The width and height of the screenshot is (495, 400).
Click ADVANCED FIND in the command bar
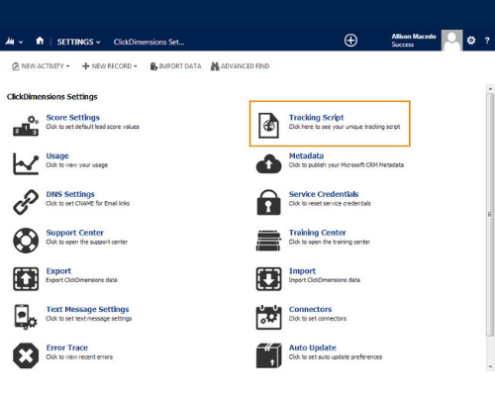(x=240, y=66)
